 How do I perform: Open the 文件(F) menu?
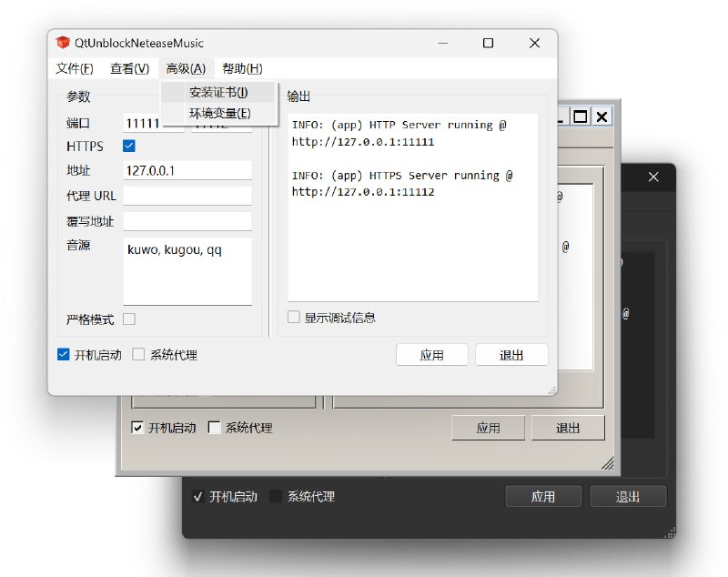pos(72,67)
